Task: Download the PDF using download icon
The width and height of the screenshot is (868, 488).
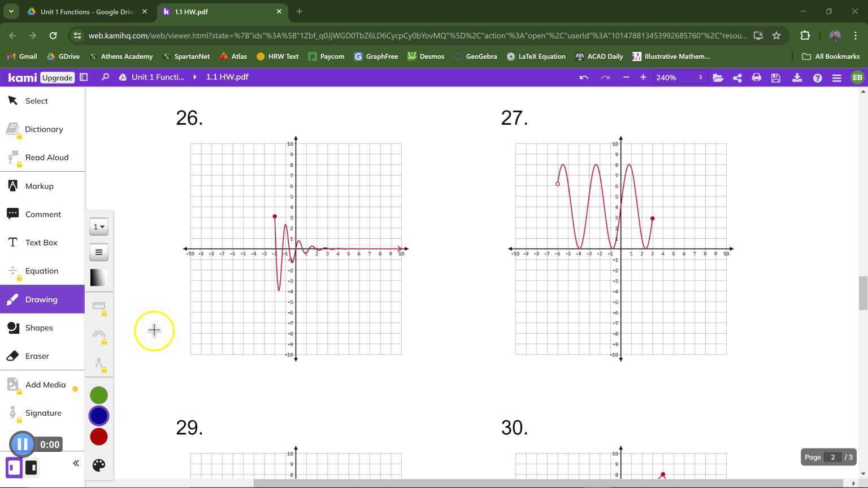Action: pos(797,77)
